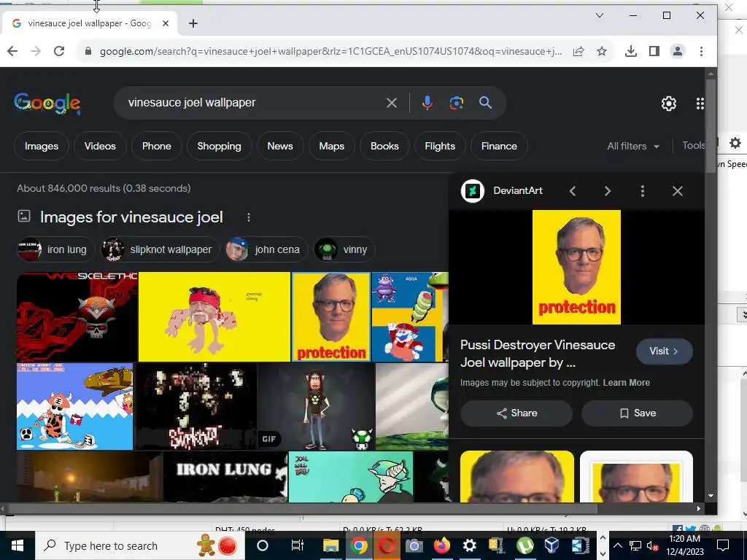Click the DeviantArt source logo

click(473, 191)
